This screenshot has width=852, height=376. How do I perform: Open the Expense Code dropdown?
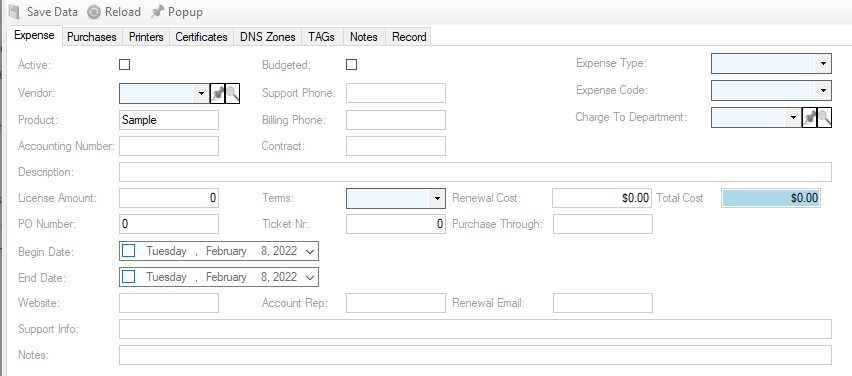click(823, 90)
